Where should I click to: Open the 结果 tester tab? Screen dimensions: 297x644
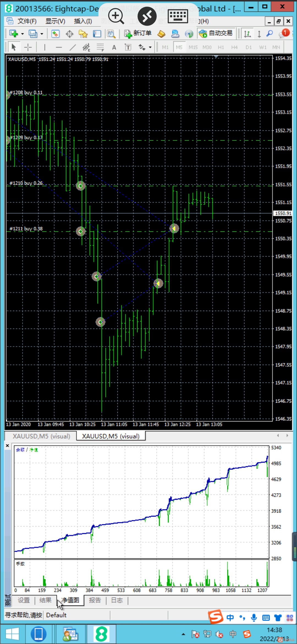click(x=45, y=600)
